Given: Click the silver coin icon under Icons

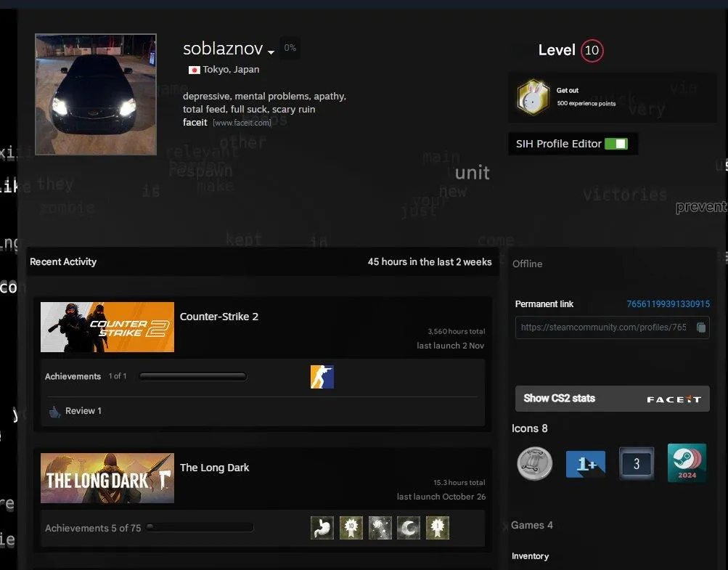Looking at the screenshot, I should 534,463.
